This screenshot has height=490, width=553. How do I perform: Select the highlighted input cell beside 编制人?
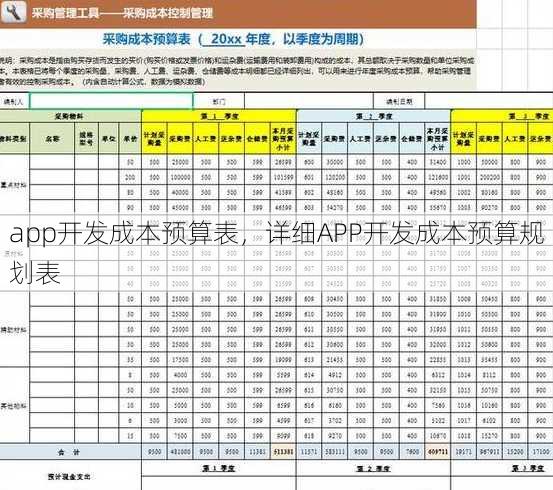point(111,101)
